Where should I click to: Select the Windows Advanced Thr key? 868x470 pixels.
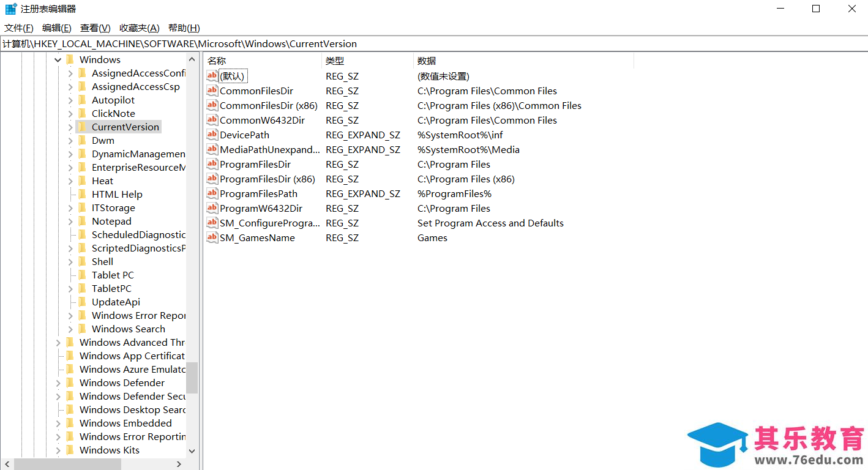[132, 342]
